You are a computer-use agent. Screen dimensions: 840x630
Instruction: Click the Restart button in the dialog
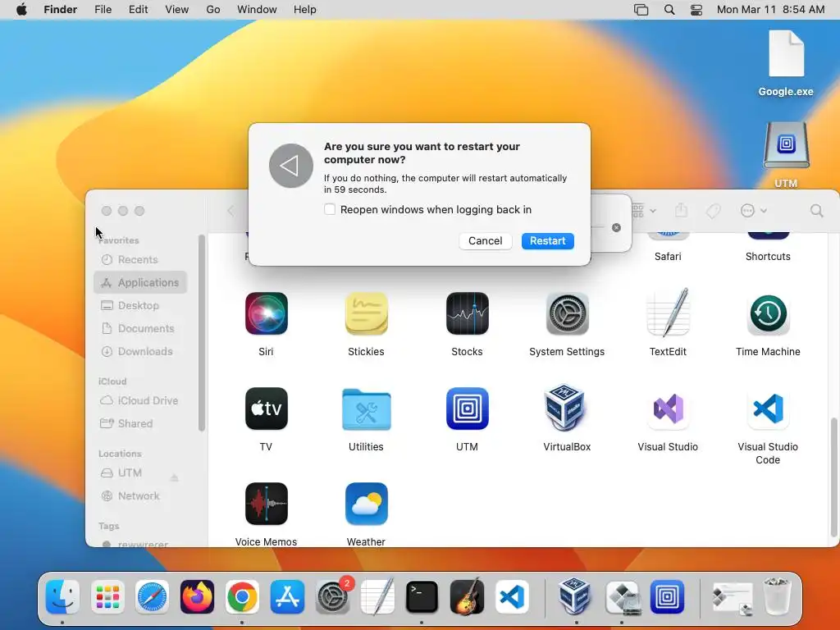tap(547, 241)
